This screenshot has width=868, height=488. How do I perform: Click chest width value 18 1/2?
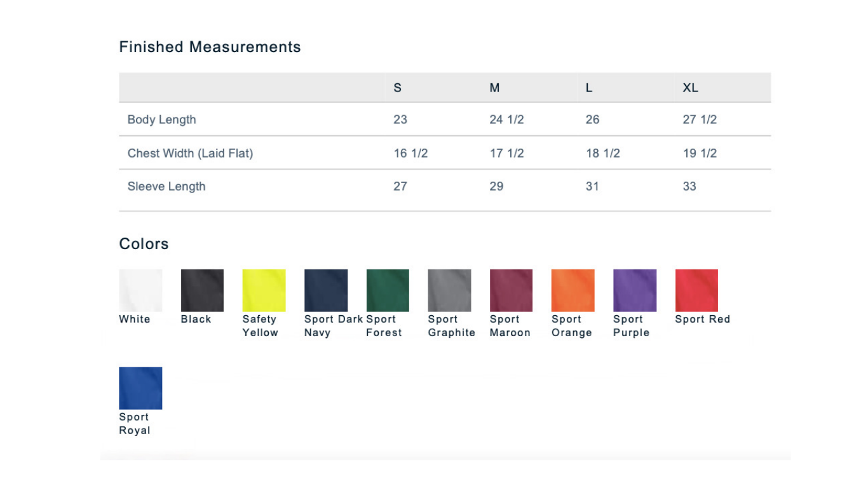click(x=602, y=153)
